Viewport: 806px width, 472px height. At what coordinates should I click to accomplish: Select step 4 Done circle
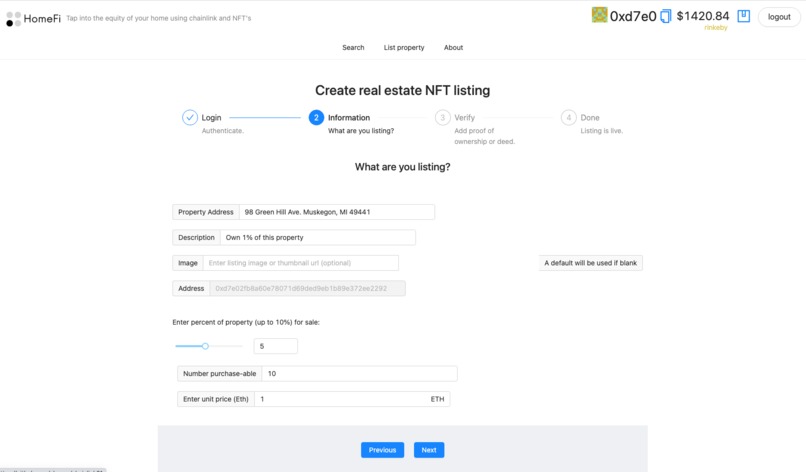click(x=569, y=117)
